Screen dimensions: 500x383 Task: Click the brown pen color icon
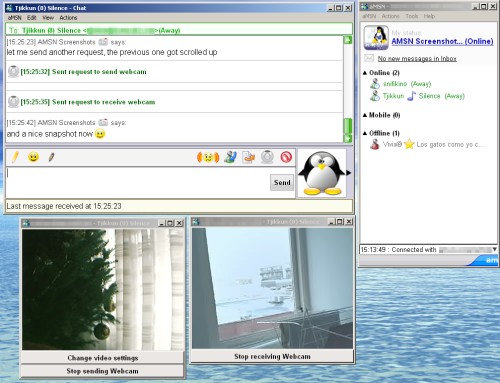tap(51, 157)
